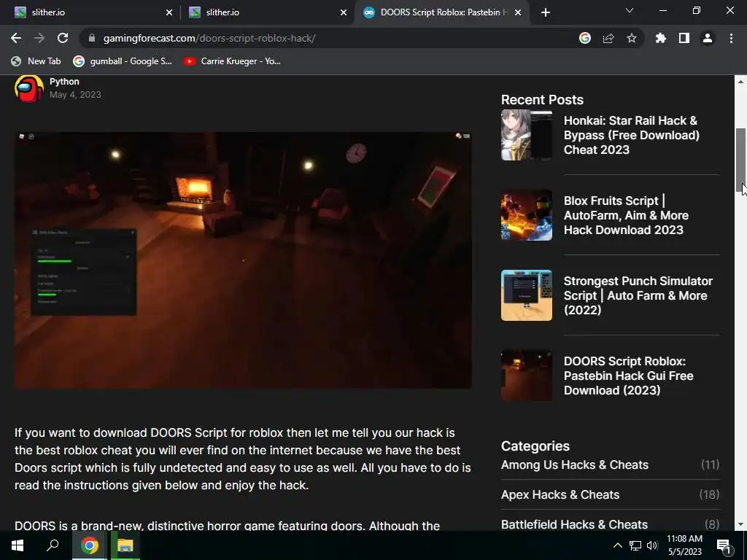The image size is (747, 560).
Task: Click the Categories heading
Action: (x=535, y=446)
